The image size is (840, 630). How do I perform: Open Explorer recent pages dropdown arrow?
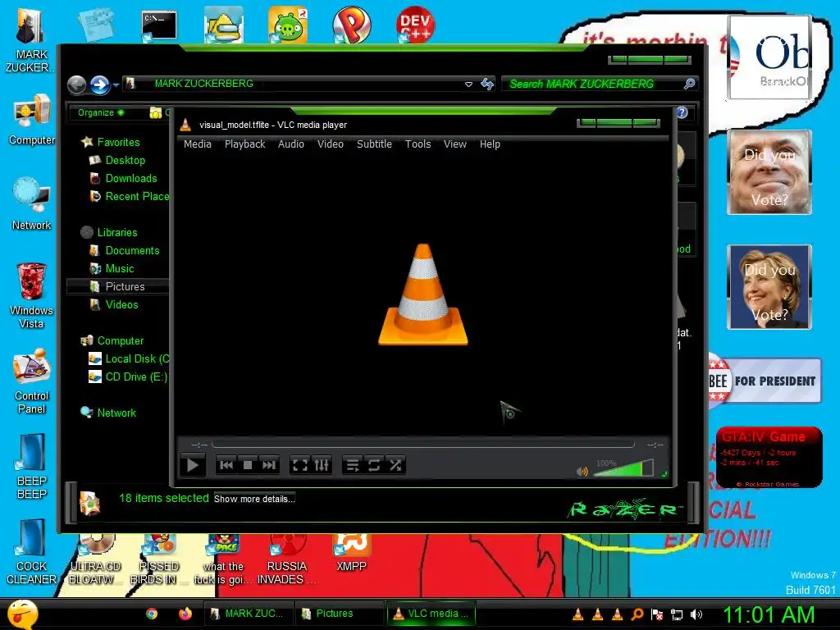click(116, 84)
